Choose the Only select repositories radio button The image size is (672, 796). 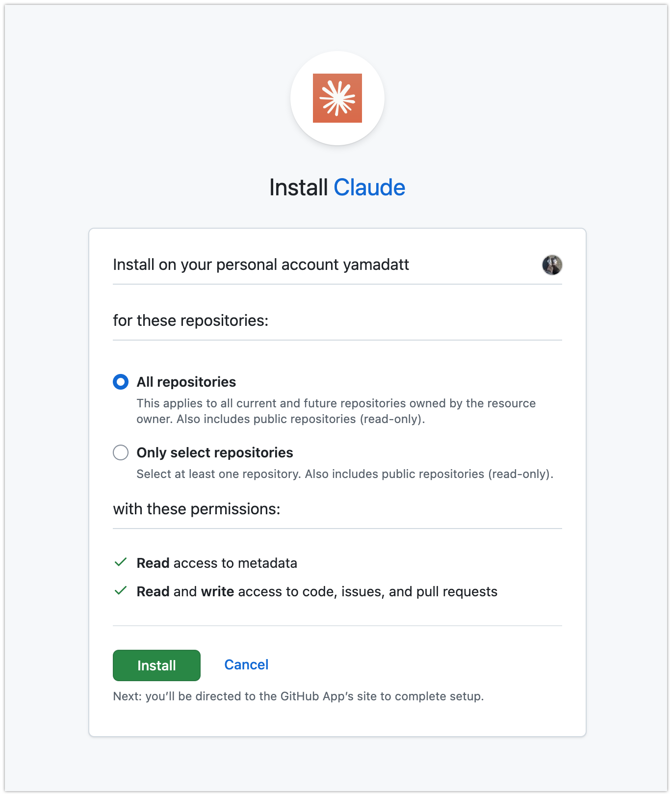(121, 452)
